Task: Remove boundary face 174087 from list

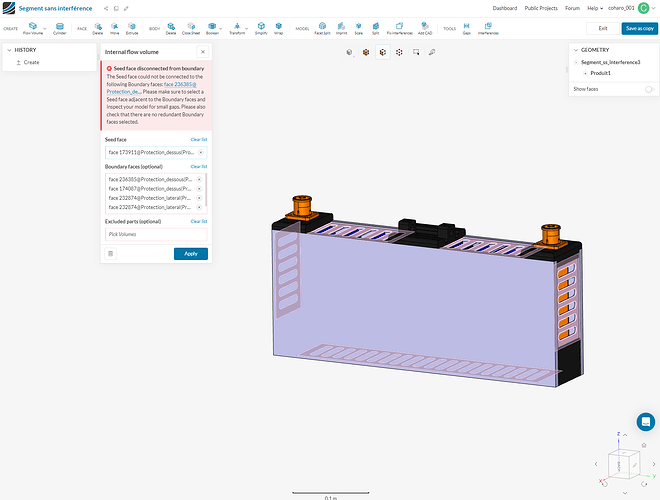Action: (199, 188)
